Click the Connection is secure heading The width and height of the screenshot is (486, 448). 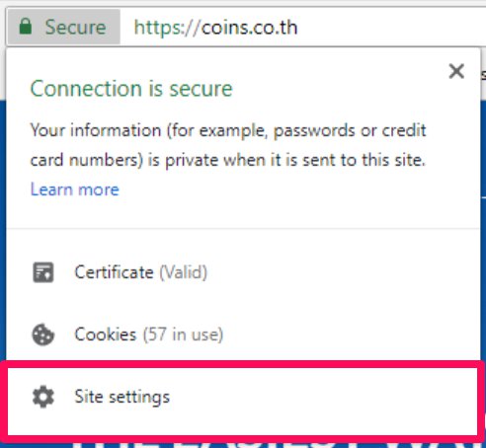tap(131, 89)
